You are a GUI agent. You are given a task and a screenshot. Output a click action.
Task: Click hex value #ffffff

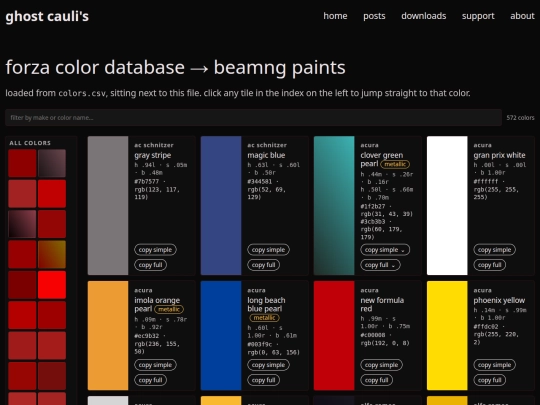[486, 181]
